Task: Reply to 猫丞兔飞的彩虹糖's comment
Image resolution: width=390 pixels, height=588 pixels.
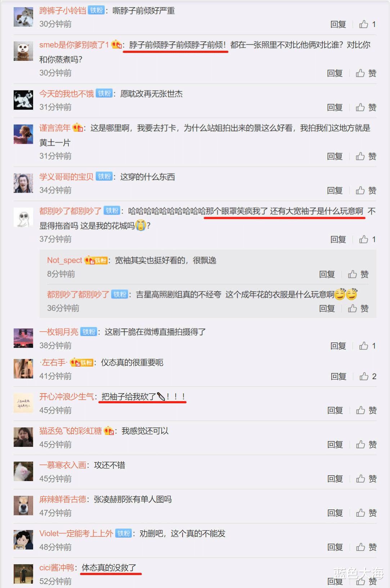Action: [x=335, y=445]
